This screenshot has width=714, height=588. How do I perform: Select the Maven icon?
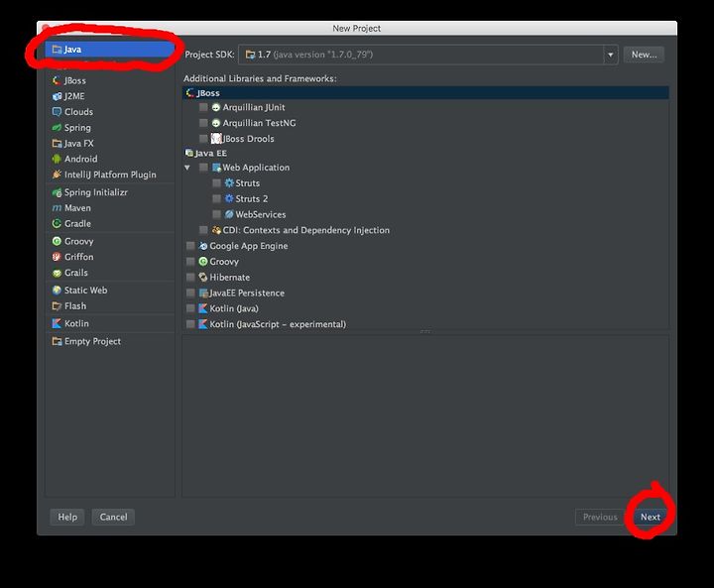(x=57, y=208)
